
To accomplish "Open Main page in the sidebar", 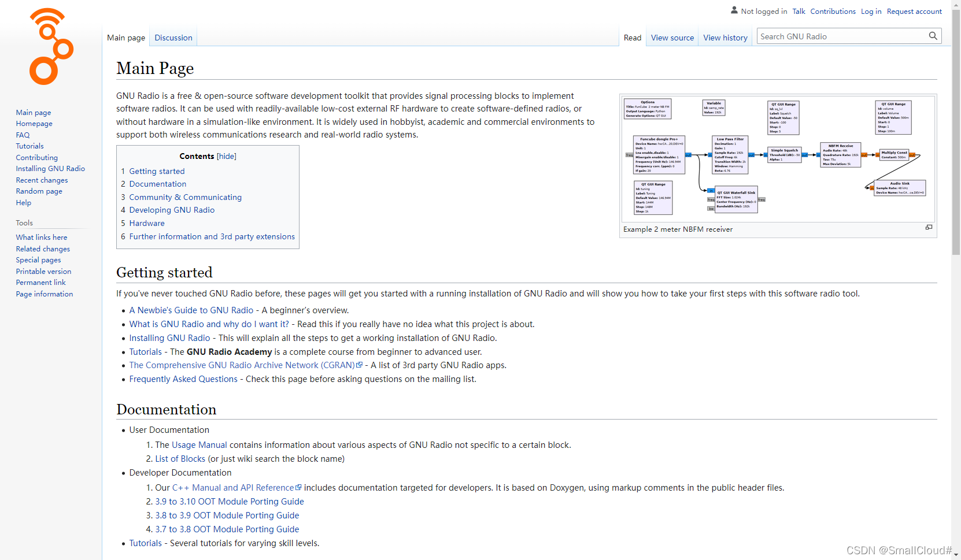I will [34, 113].
